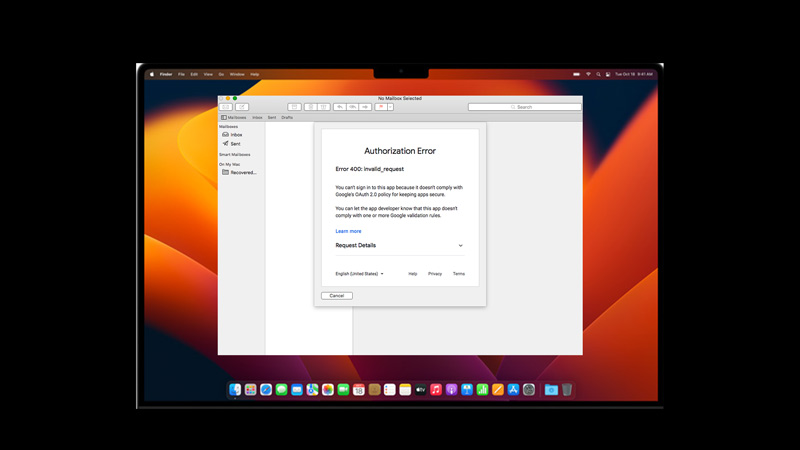The height and width of the screenshot is (450, 800).
Task: Open the Help menu in menu bar
Action: 255,74
